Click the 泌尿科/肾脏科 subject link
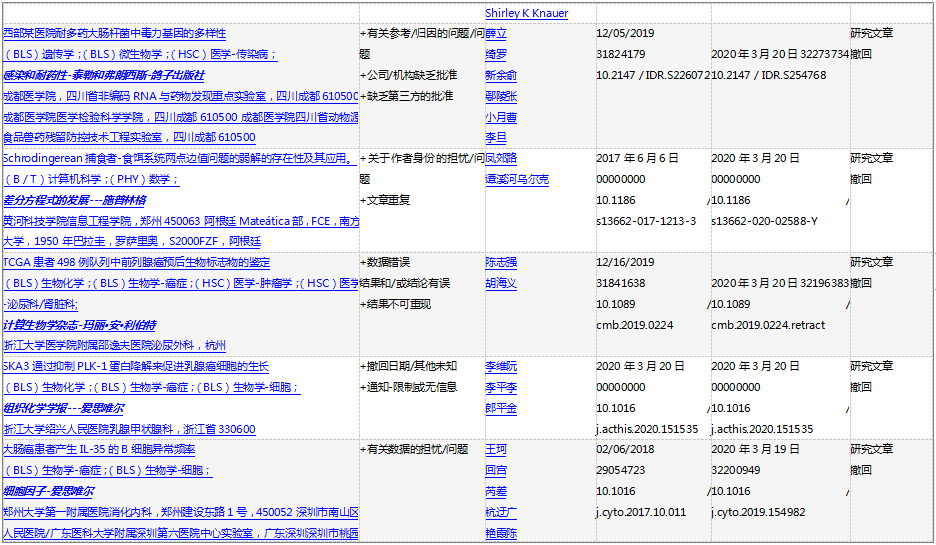The height and width of the screenshot is (545, 936). 41,304
